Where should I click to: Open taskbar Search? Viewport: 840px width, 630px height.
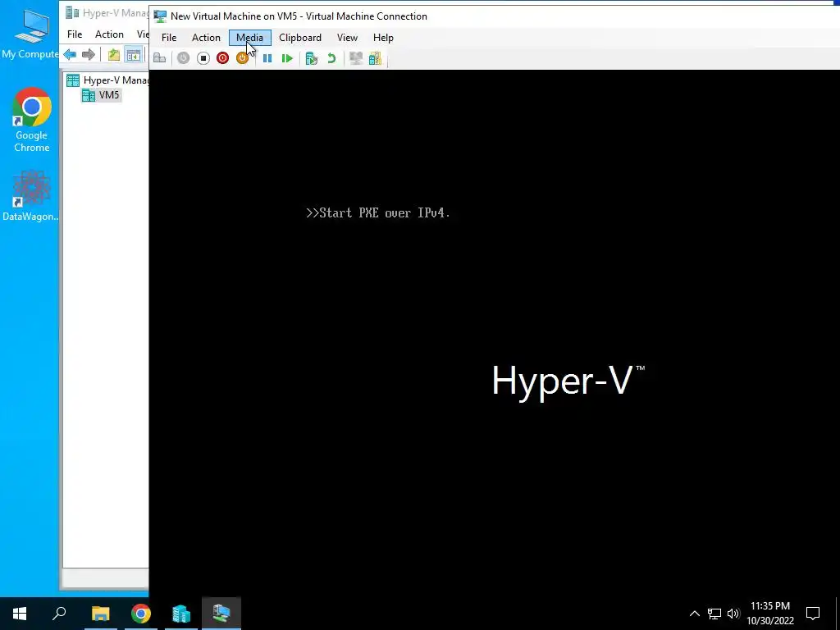(x=59, y=614)
